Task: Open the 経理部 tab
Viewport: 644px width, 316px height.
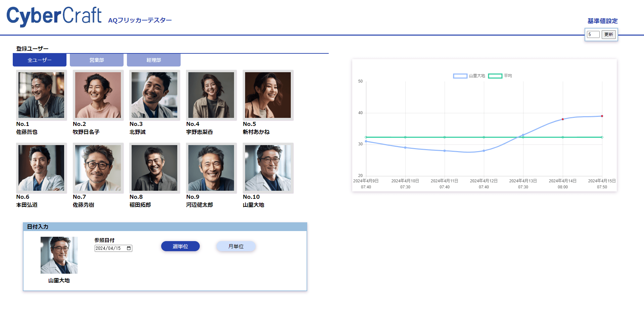Action: 154,60
